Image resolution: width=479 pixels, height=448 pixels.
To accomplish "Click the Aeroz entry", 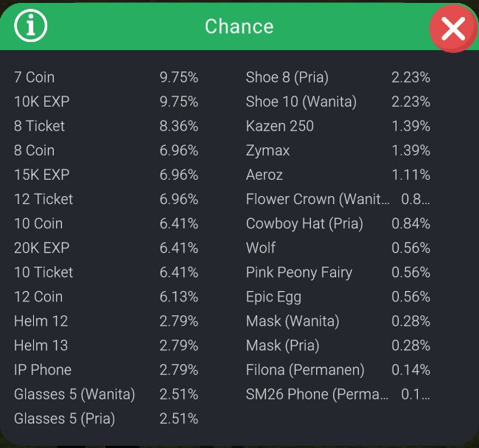I will 265,175.
